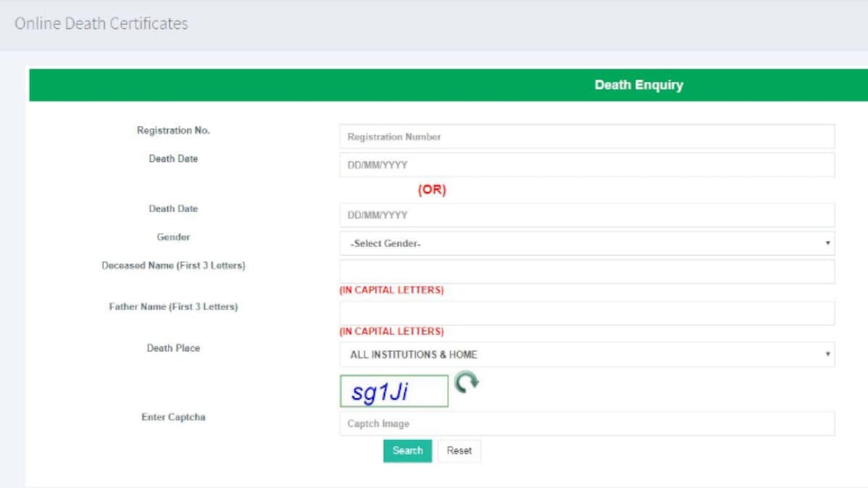The image size is (868, 488).
Task: Click Deceased Name (First 3 Letters) label
Action: (x=173, y=265)
